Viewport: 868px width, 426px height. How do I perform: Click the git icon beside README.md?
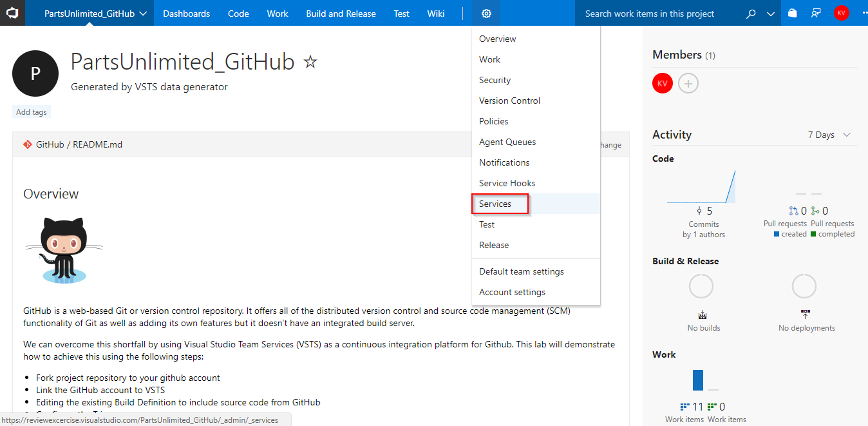[x=27, y=144]
